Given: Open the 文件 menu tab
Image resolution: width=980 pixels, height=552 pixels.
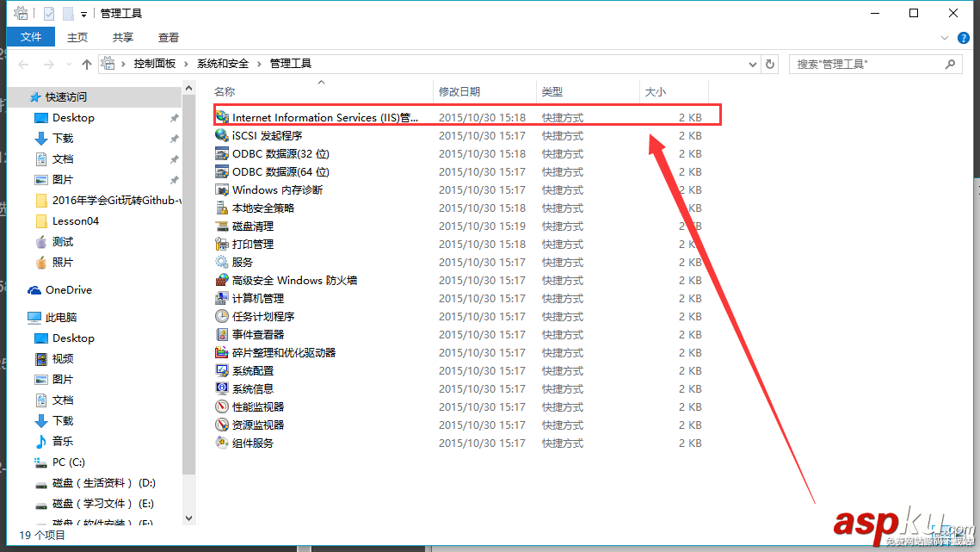Looking at the screenshot, I should [x=31, y=37].
